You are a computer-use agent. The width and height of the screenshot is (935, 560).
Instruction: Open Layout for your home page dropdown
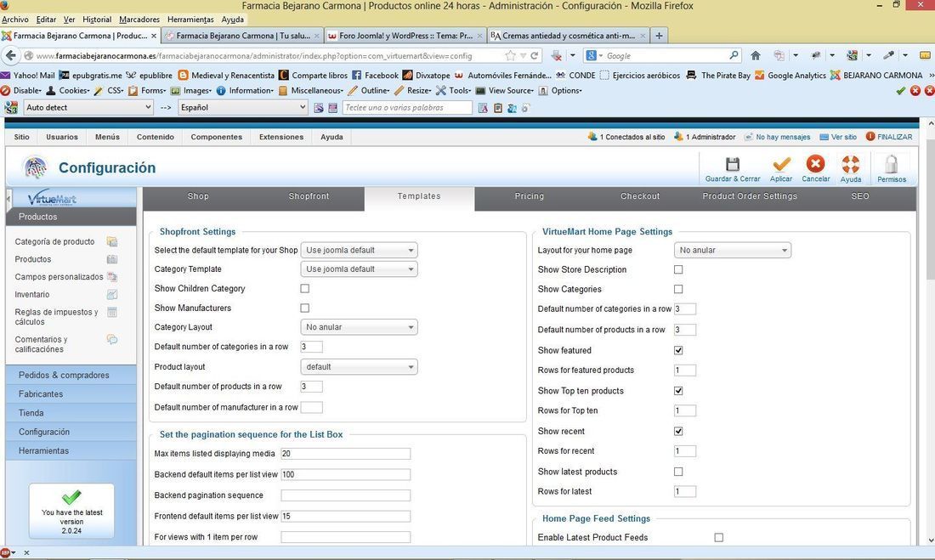732,251
